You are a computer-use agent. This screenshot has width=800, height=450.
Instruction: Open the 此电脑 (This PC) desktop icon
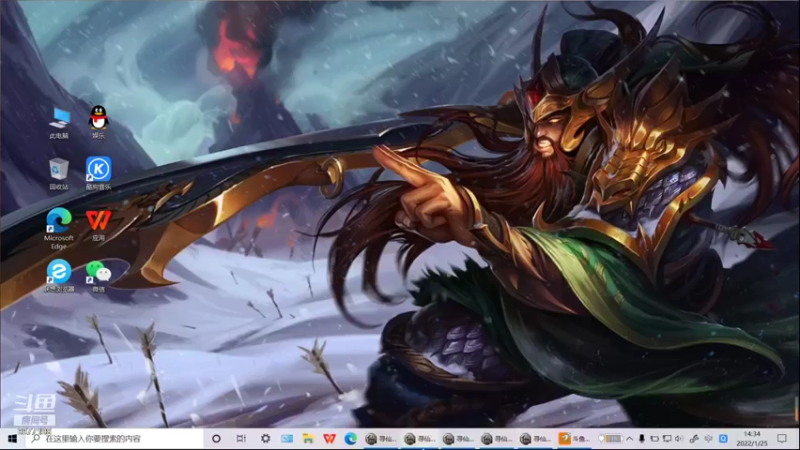(59, 123)
